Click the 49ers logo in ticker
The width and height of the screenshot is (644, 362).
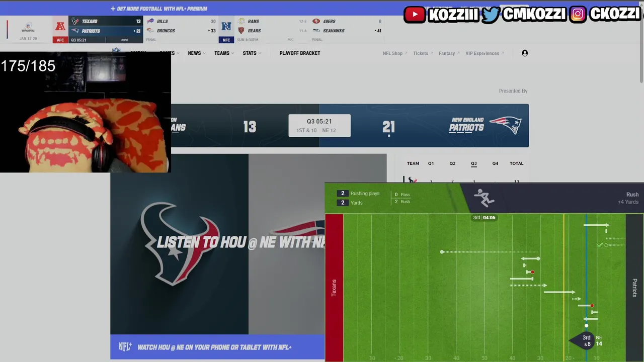316,21
